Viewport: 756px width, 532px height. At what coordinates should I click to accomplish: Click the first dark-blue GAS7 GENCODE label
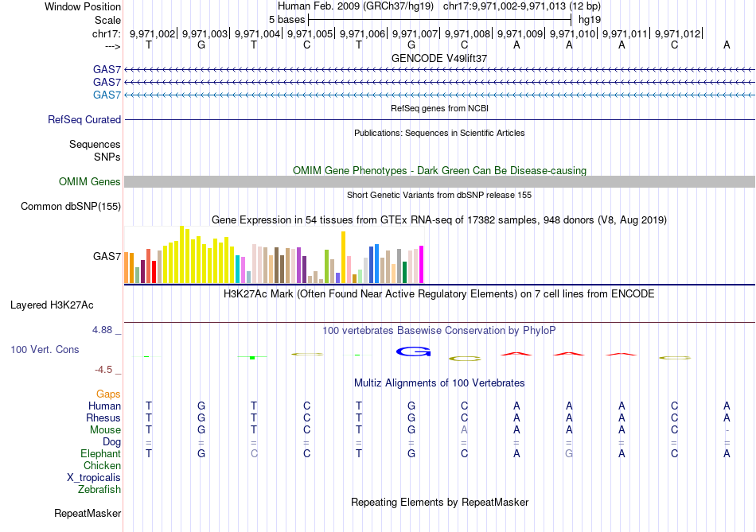107,70
